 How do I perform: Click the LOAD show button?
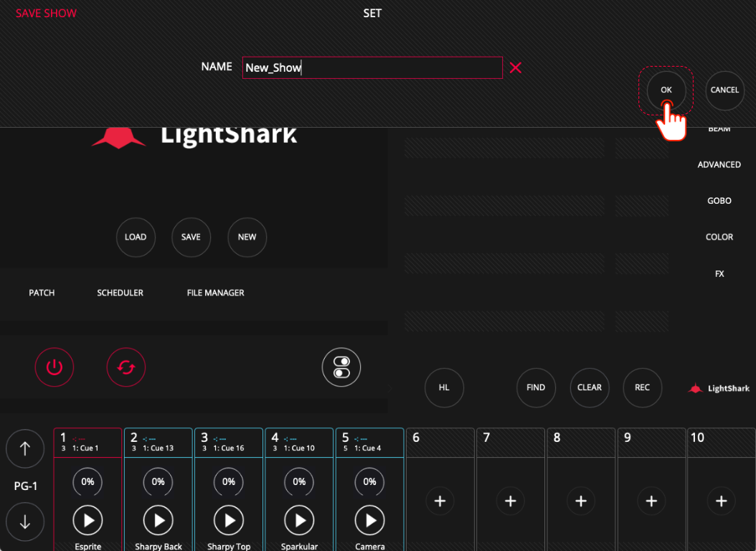136,237
